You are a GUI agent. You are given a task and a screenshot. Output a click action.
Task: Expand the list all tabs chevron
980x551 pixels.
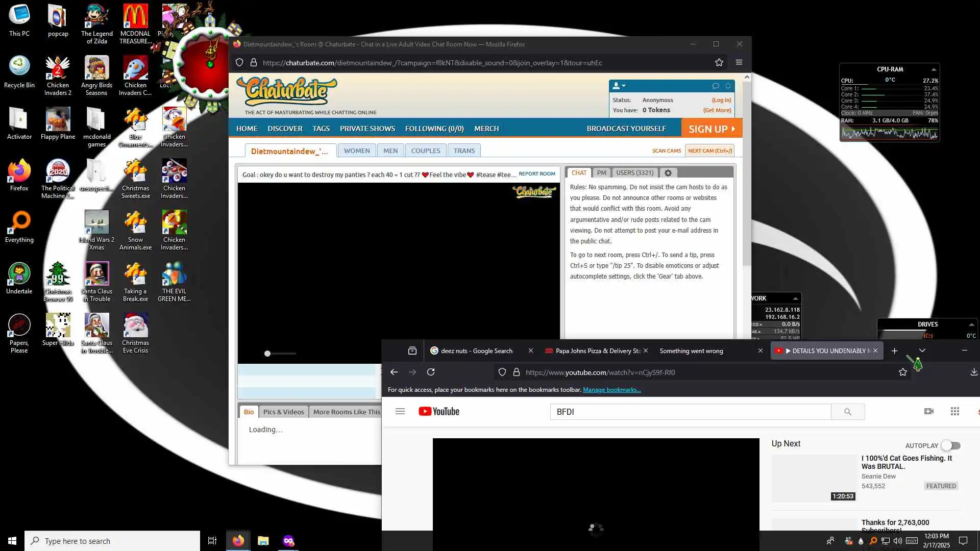922,350
